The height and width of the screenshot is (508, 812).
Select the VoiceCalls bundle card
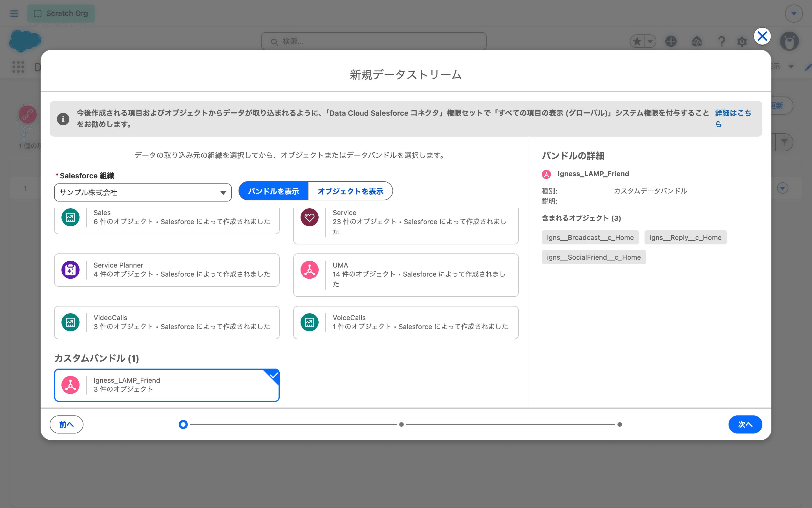406,323
